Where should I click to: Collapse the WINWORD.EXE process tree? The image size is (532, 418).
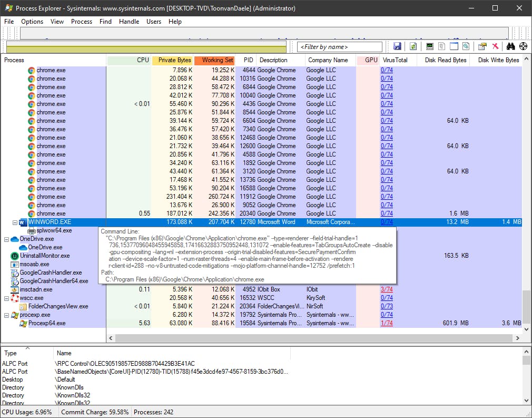pos(15,222)
